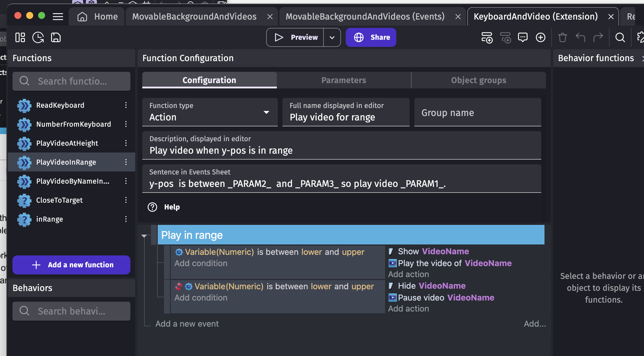Save project with floppy disk icon
The width and height of the screenshot is (644, 356).
pos(56,37)
